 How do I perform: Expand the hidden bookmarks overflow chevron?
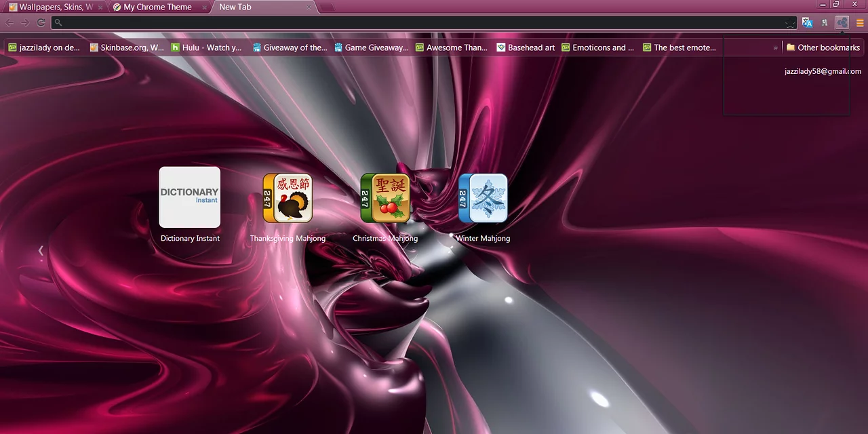point(775,47)
